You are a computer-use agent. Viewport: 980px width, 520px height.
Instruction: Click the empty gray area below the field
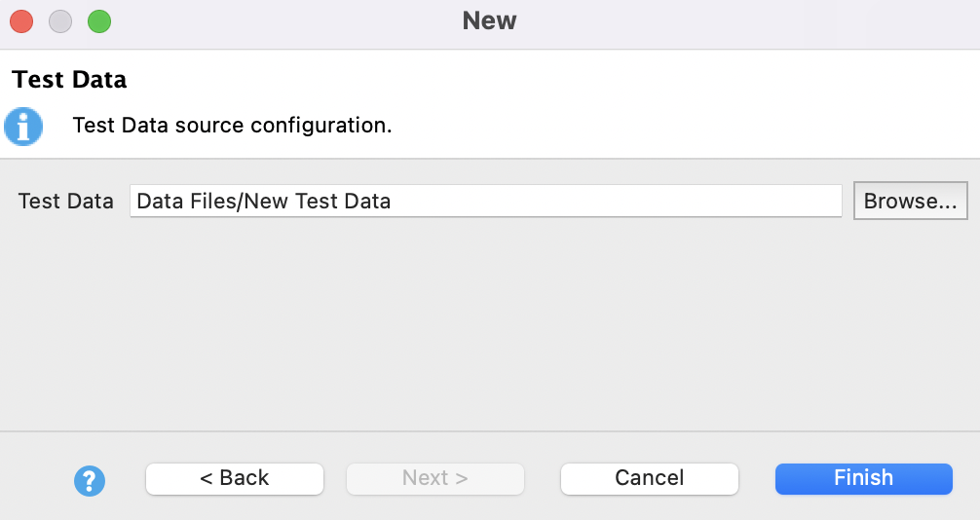[x=487, y=321]
